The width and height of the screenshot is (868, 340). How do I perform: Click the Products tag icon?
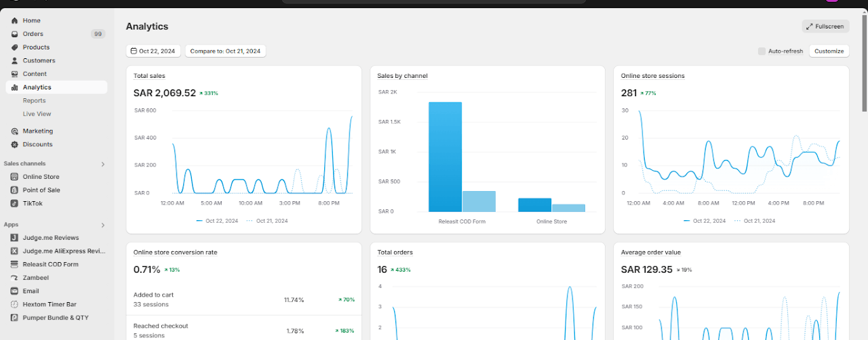pyautogui.click(x=15, y=47)
